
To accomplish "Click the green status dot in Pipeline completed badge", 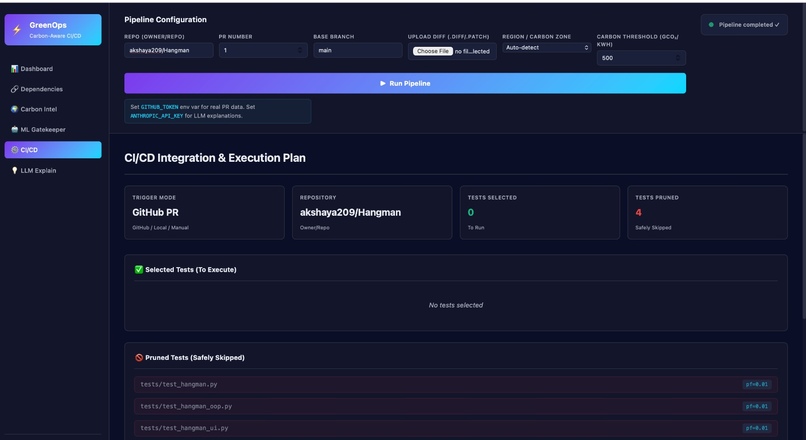I will 711,25.
